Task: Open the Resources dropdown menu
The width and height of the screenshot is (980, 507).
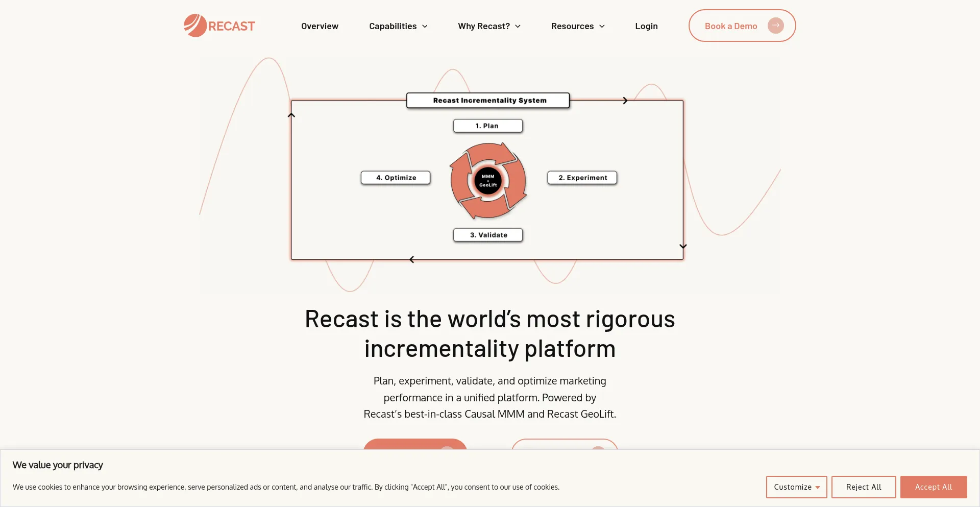Action: coord(577,26)
